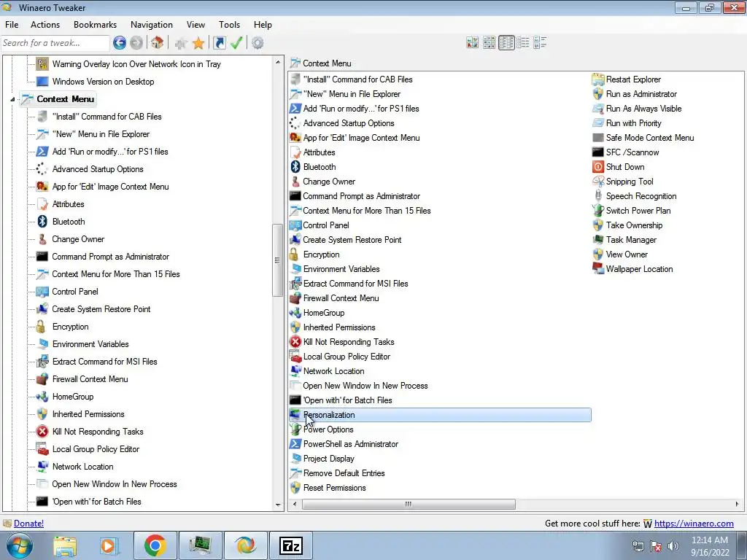Click the Restart Explorer folder icon
The height and width of the screenshot is (560, 747).
598,79
